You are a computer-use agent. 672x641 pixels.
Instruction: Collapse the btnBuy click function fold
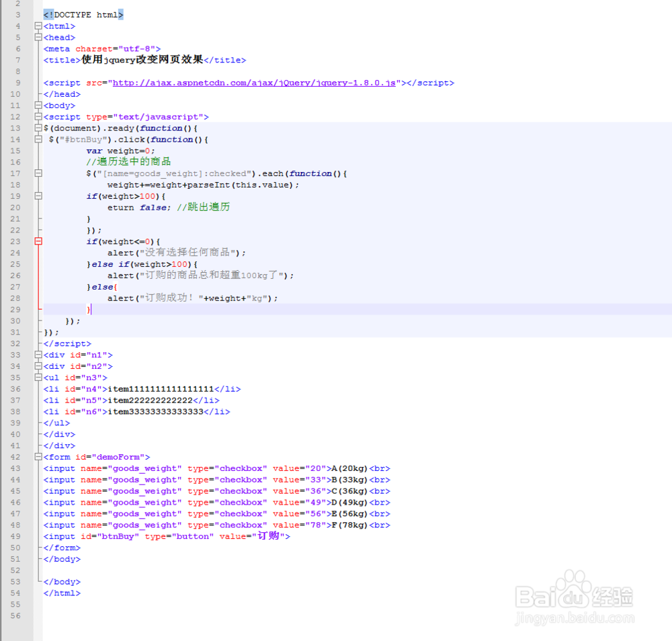(38, 139)
